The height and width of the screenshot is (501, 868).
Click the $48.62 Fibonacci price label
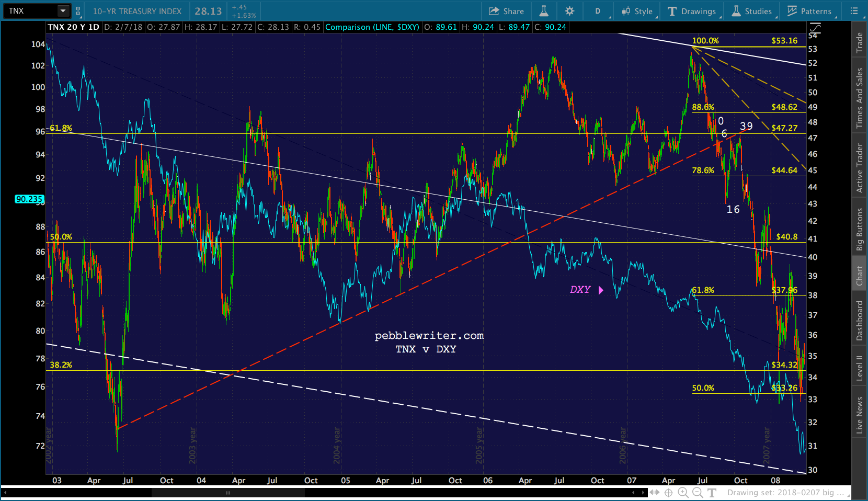pyautogui.click(x=784, y=107)
